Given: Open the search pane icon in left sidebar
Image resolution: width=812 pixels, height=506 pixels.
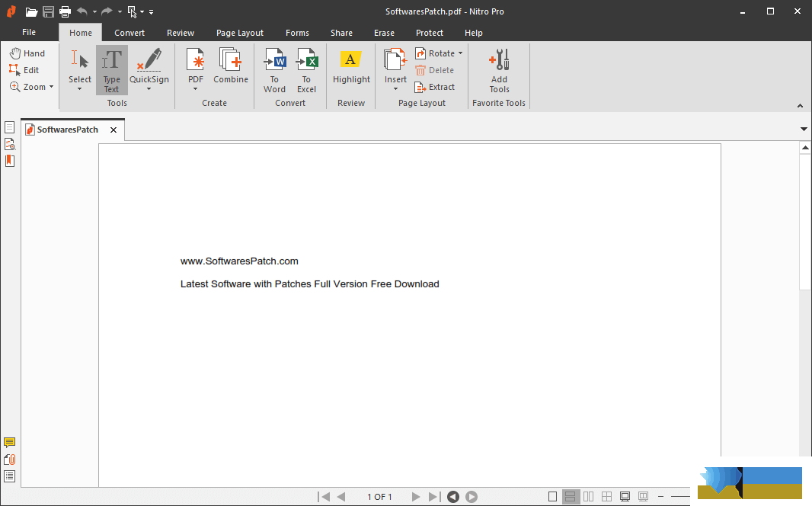Looking at the screenshot, I should tap(9, 144).
